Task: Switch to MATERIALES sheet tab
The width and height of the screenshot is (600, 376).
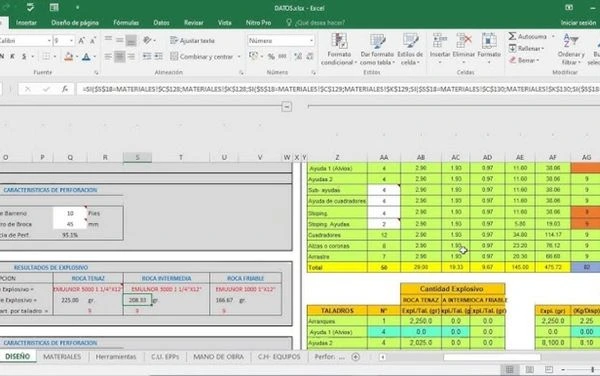Action: [x=62, y=356]
